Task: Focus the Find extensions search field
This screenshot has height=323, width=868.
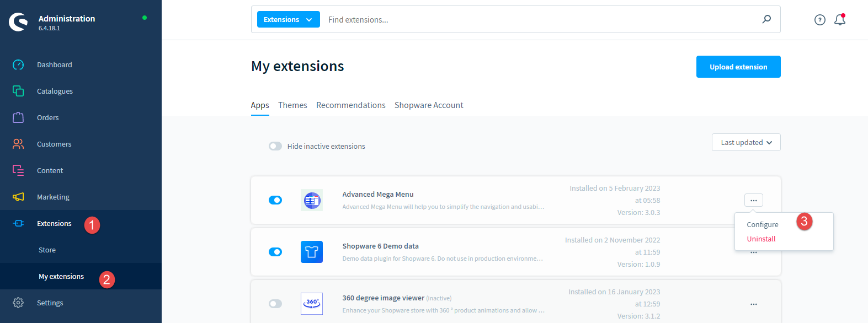Action: coord(541,19)
